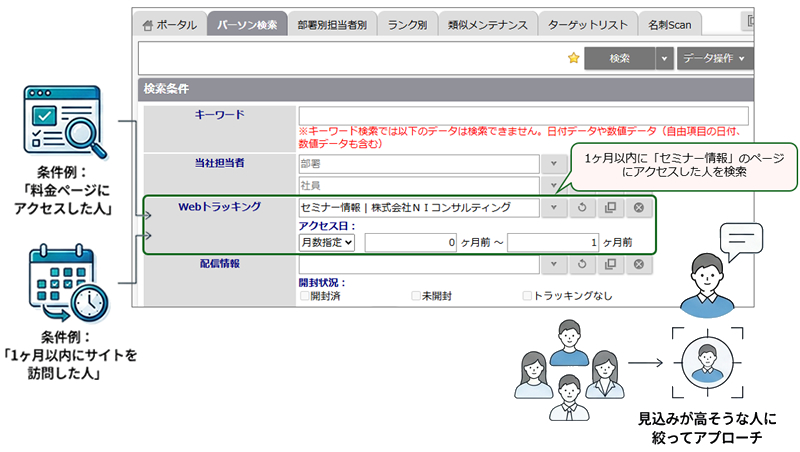Click the 検索 button
This screenshot has width=800, height=452.
click(619, 58)
